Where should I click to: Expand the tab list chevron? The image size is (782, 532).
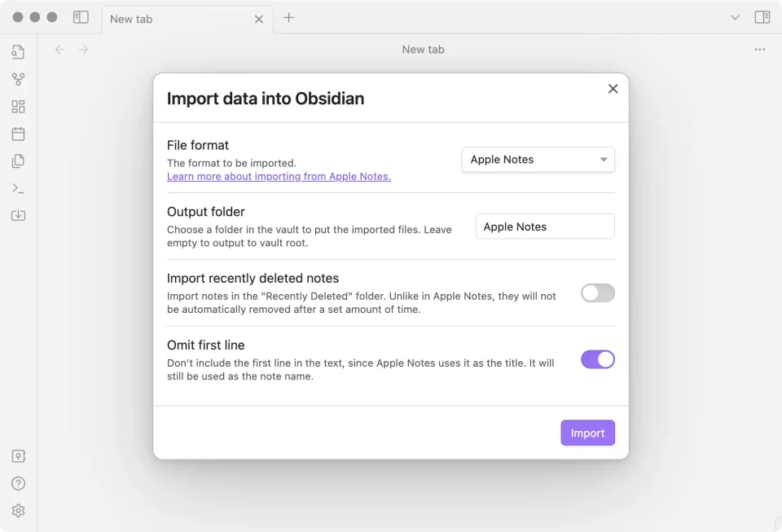[x=735, y=18]
